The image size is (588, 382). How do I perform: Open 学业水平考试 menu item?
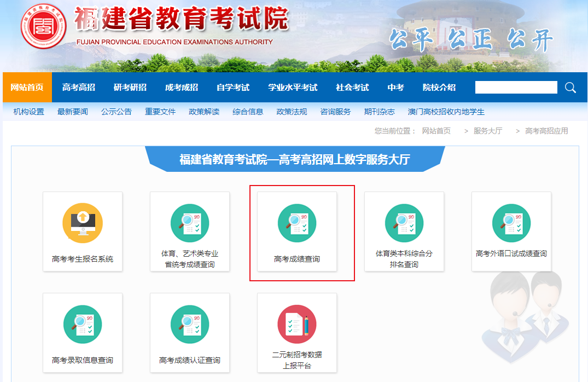(x=293, y=88)
